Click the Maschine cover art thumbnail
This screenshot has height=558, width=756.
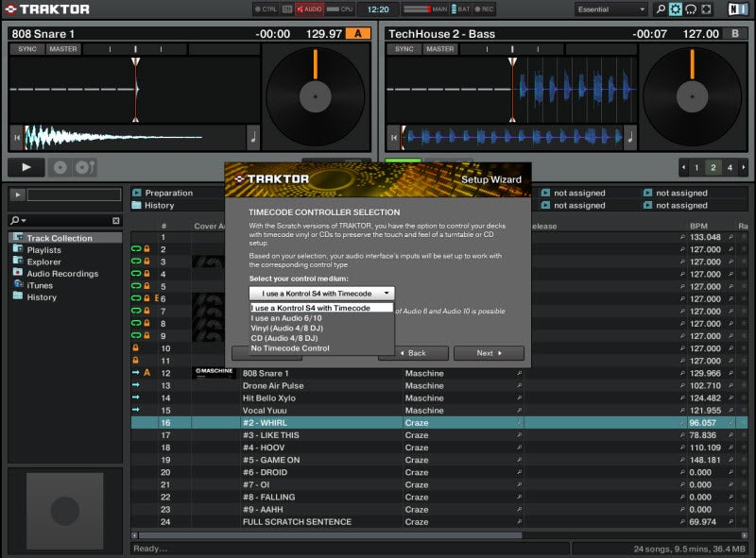click(x=214, y=373)
